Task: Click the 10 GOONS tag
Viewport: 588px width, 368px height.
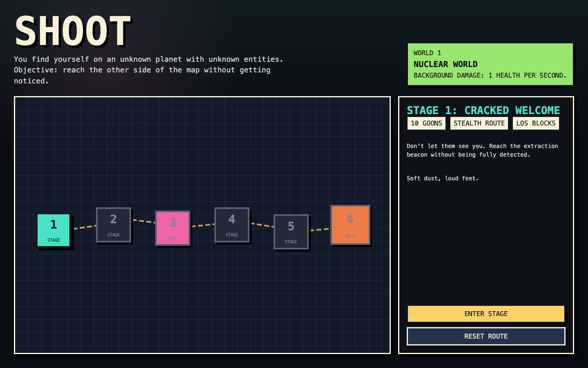Action: coord(426,123)
